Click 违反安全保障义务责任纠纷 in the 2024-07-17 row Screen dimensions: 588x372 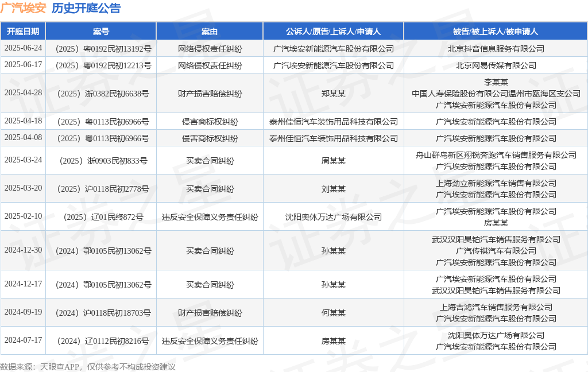pyautogui.click(x=210, y=341)
